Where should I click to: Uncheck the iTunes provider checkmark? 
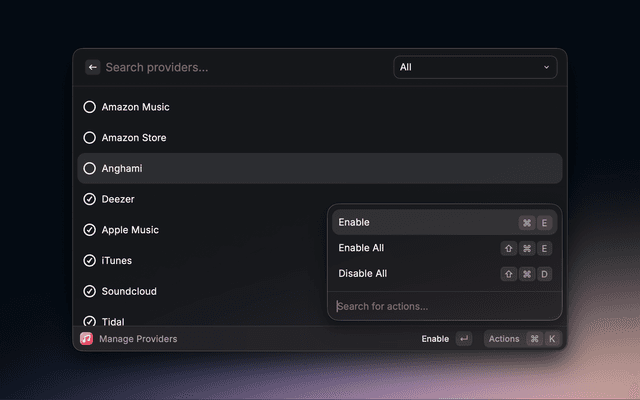coord(90,261)
